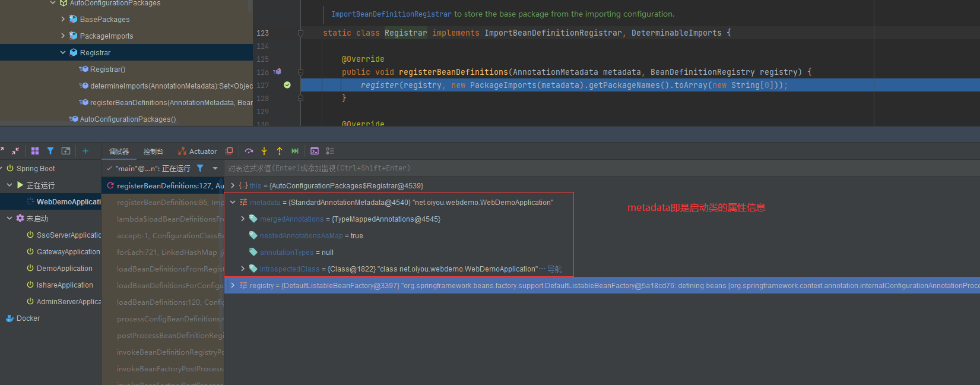Toggle the thread filter funnel beside main thread

click(200, 168)
